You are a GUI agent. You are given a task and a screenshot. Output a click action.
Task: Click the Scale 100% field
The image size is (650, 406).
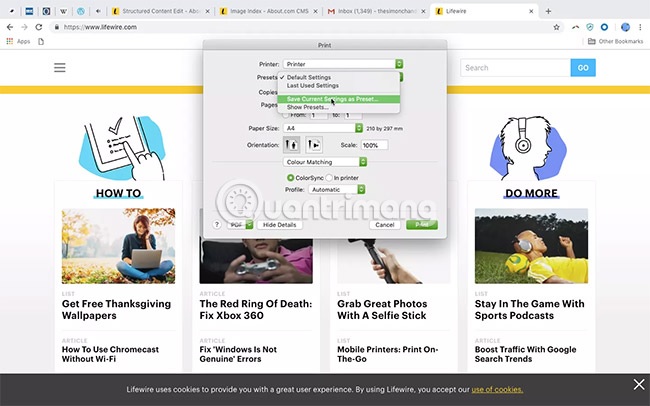pyautogui.click(x=374, y=145)
